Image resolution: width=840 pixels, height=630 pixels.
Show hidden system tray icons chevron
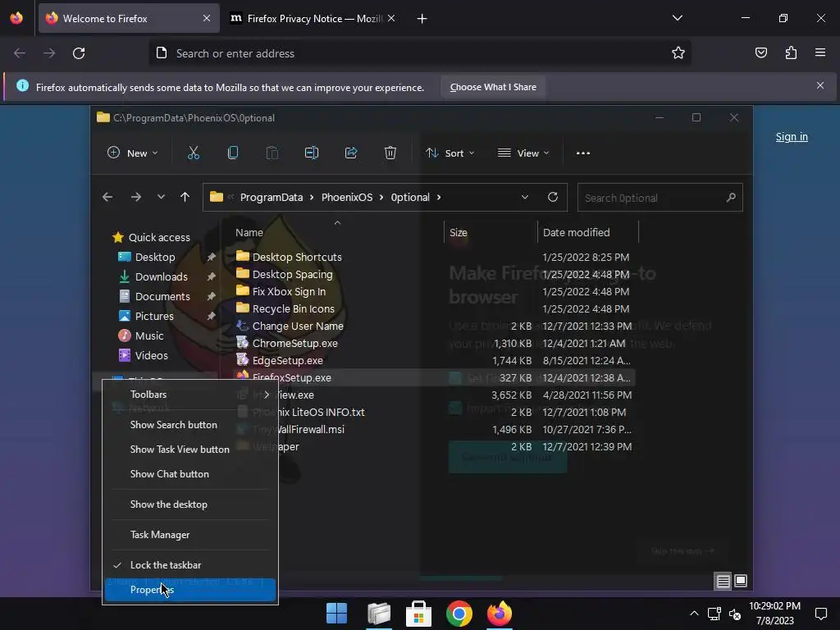point(694,614)
